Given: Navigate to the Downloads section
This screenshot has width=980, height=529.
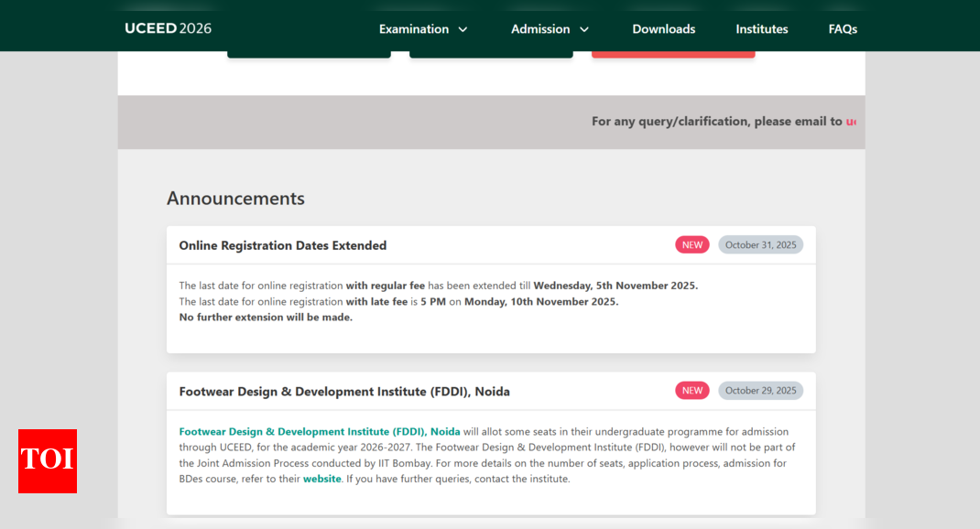Looking at the screenshot, I should coord(663,28).
